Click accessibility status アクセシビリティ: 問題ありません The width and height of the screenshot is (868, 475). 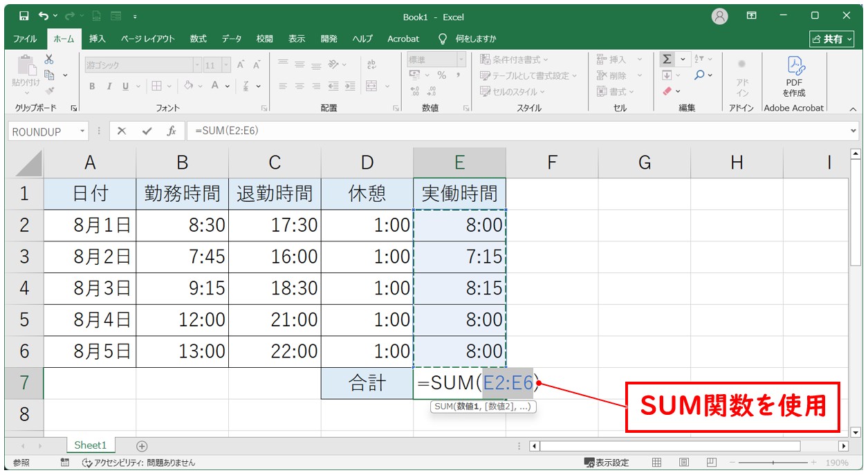[x=139, y=463]
